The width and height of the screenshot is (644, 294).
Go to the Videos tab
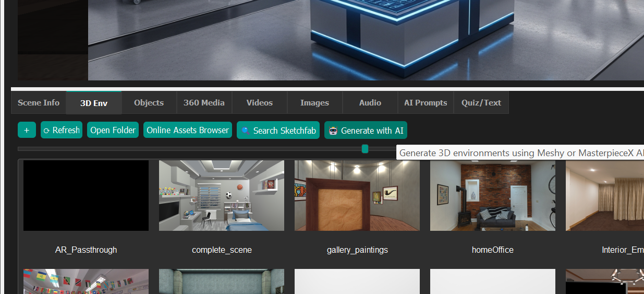pyautogui.click(x=260, y=103)
